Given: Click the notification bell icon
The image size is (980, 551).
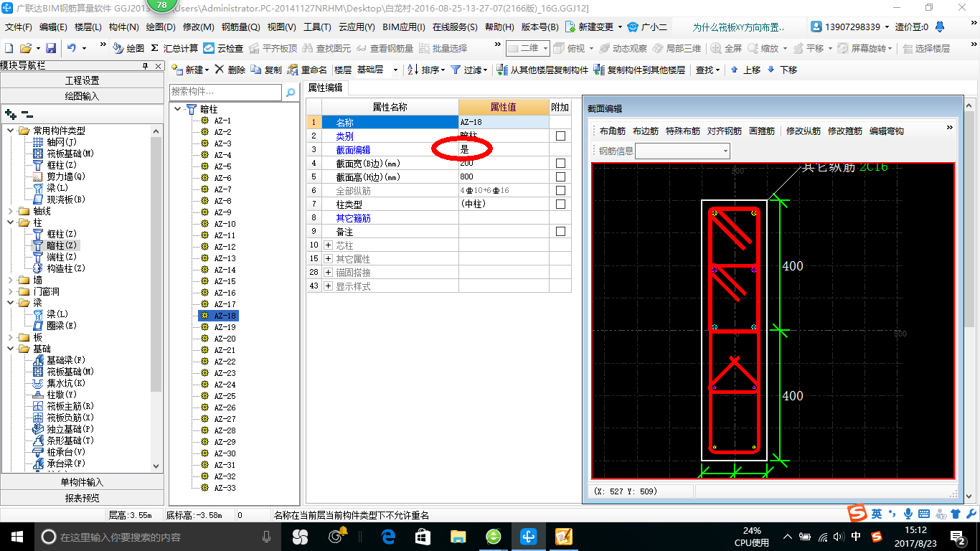Looking at the screenshot, I should pyautogui.click(x=940, y=27).
